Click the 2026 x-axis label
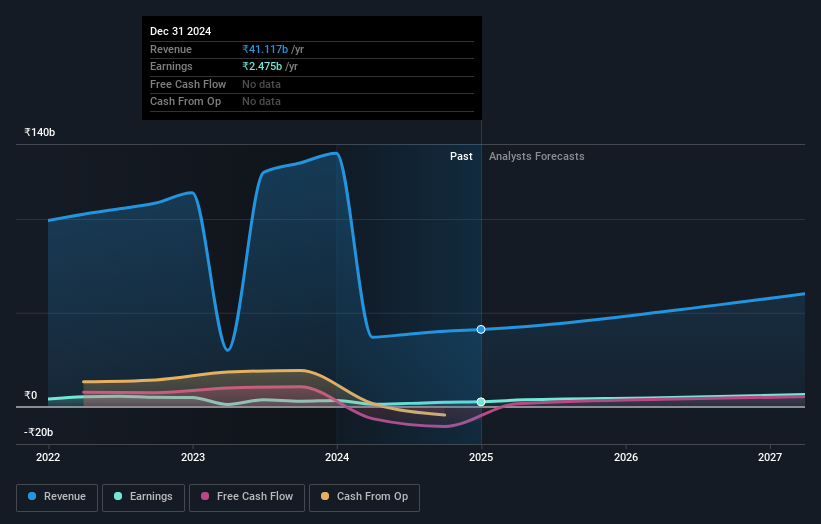Viewport: 821px width, 524px height. click(626, 458)
